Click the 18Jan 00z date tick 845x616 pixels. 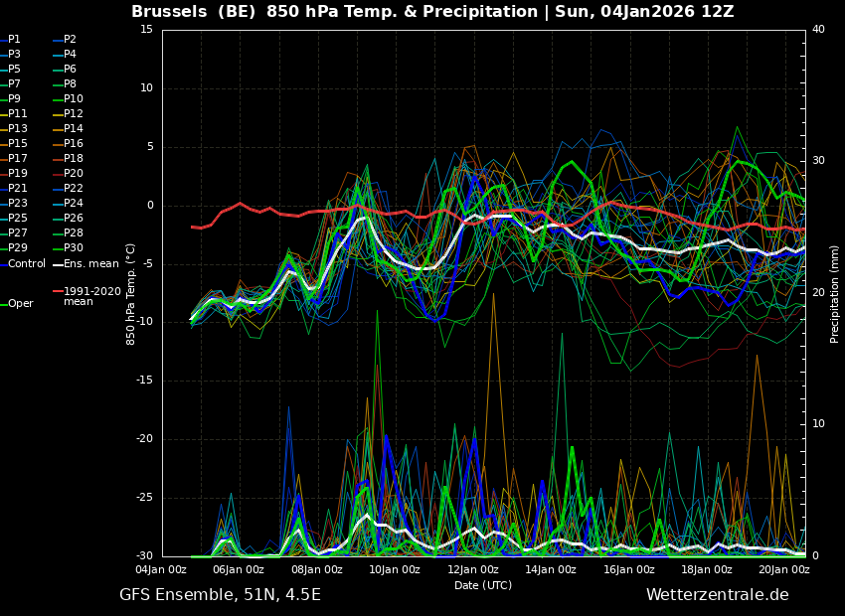click(707, 569)
